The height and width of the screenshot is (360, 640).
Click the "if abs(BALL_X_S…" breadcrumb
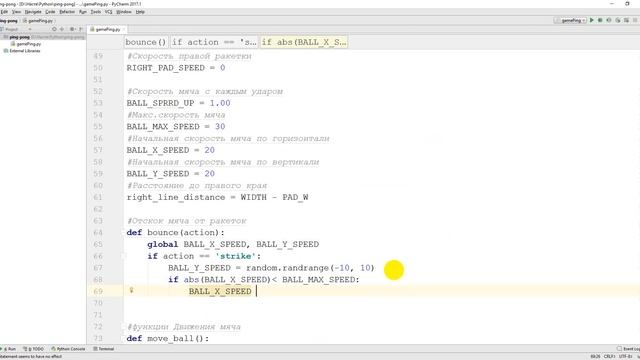point(304,42)
